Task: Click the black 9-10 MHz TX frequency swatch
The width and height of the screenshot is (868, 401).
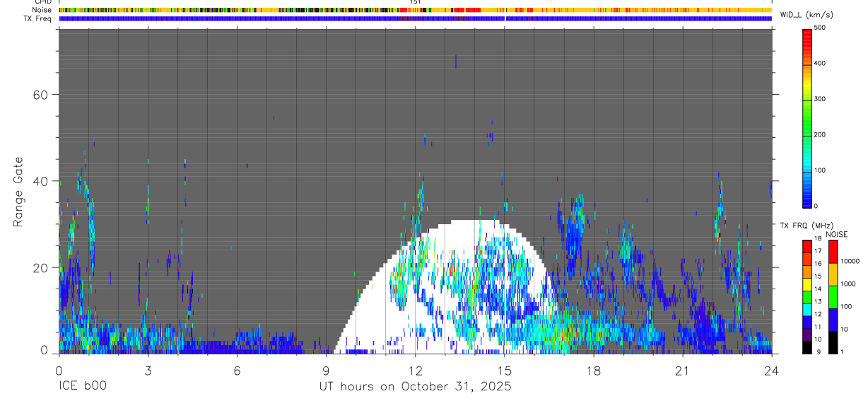Action: click(x=807, y=347)
